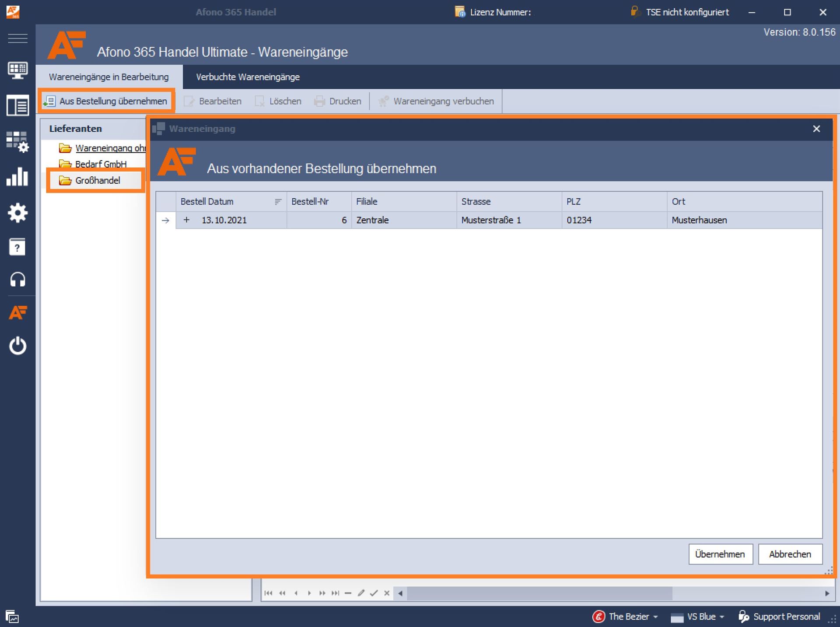Go to first record in navigator
The image size is (840, 627).
coord(269,593)
